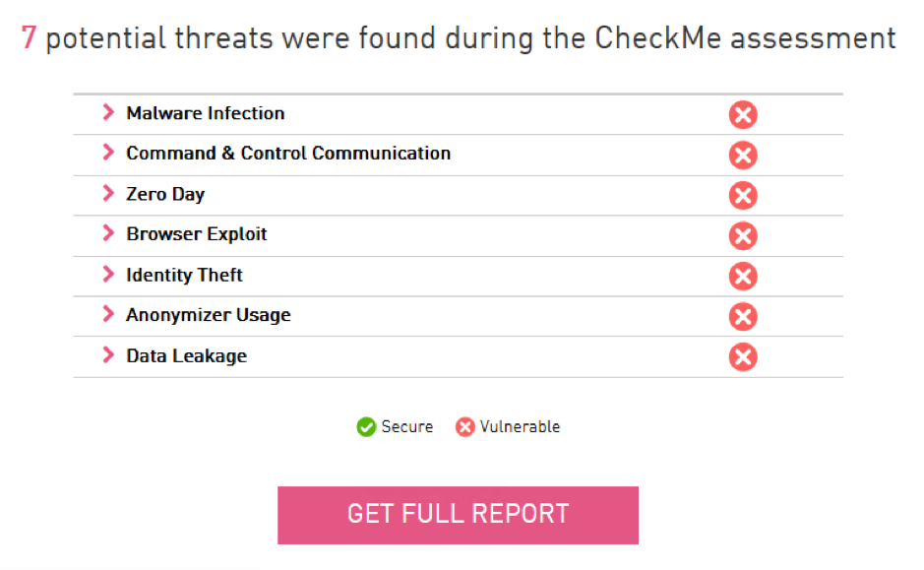
Task: Click the red X icon for Data Leakage
Action: click(743, 357)
